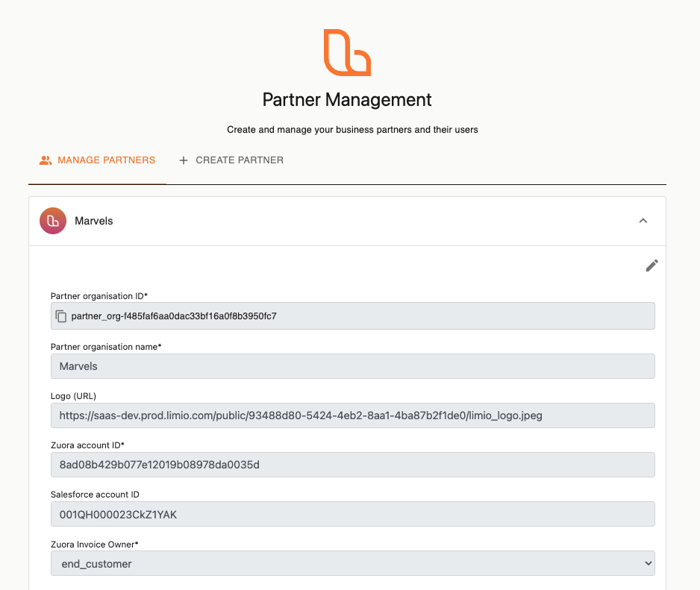The image size is (700, 590).
Task: Click the Salesforce account ID field
Action: (353, 514)
